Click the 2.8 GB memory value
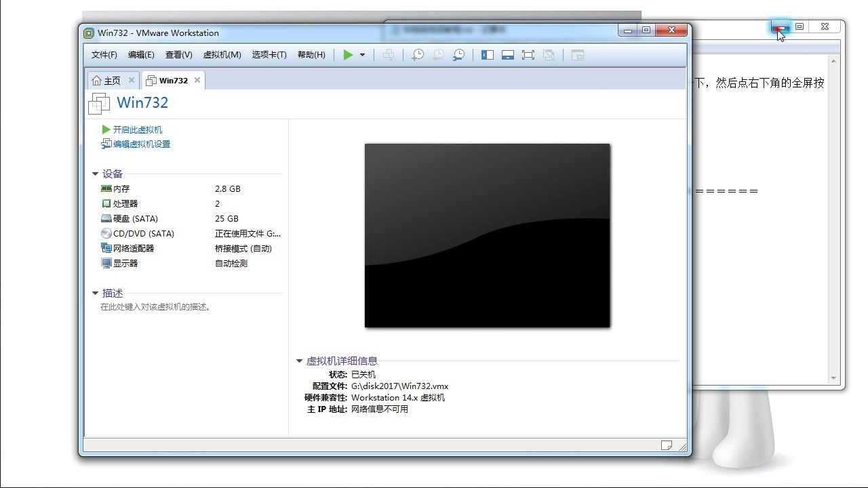868x488 pixels. pos(228,188)
